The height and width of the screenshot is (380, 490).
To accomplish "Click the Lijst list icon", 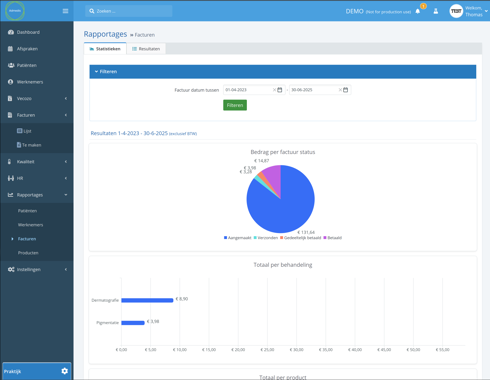I will 20,131.
